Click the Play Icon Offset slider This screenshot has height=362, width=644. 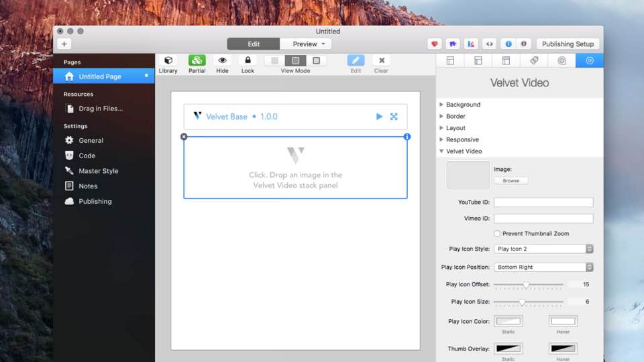527,285
